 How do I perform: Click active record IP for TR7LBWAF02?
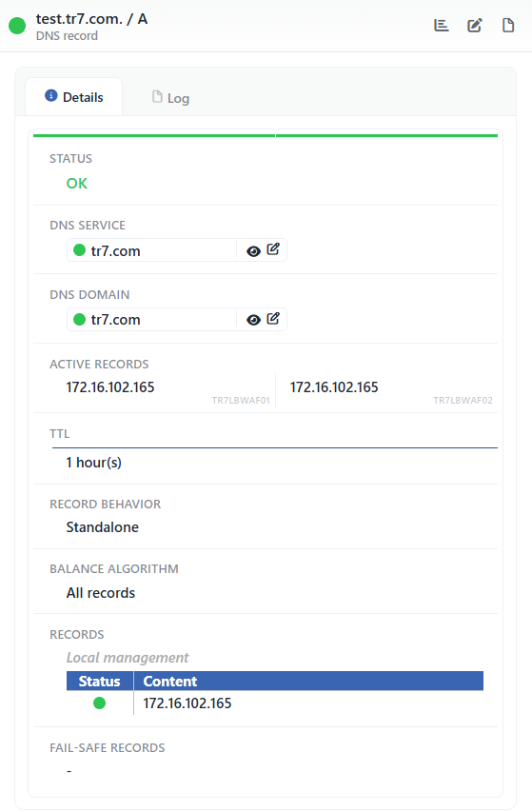(x=334, y=387)
